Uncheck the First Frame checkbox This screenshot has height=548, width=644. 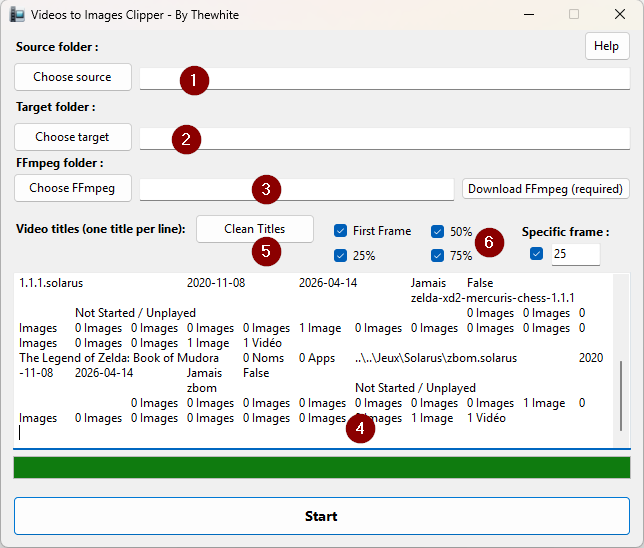click(x=341, y=231)
